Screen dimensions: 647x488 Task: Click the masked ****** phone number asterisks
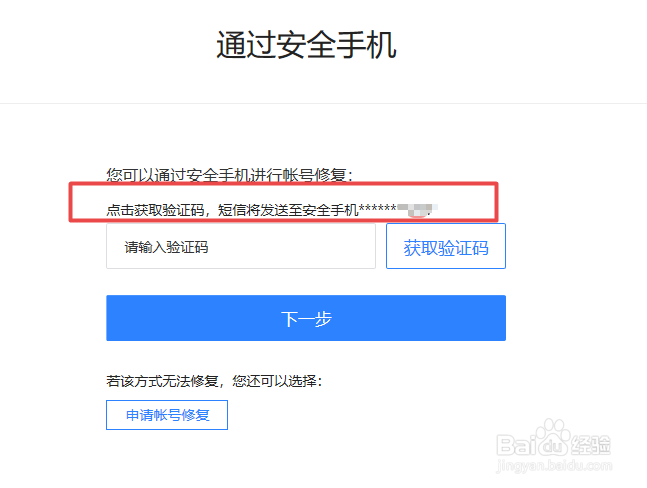[378, 208]
